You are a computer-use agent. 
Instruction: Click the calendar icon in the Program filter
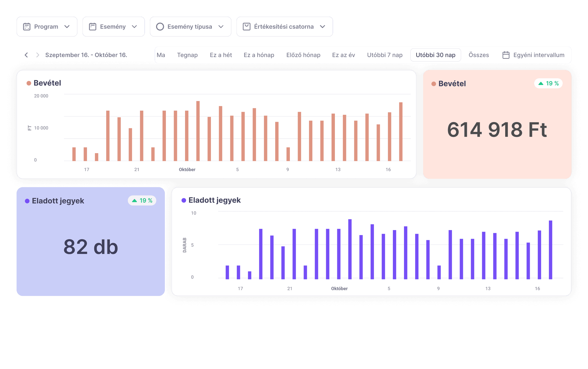[27, 27]
